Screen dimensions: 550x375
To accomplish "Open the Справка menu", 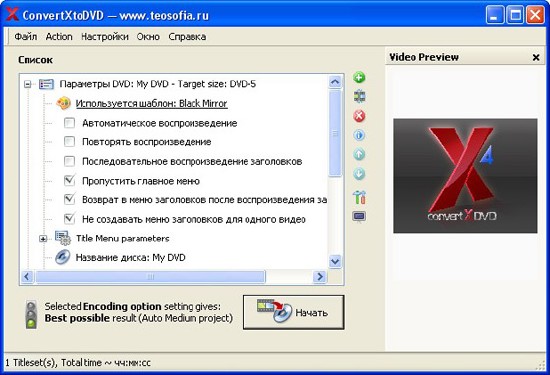I will click(x=187, y=36).
